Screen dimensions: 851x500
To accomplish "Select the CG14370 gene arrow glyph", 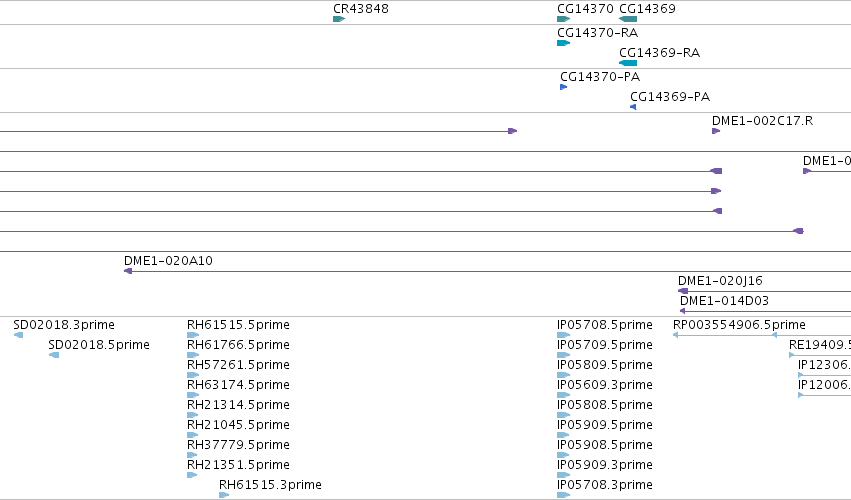I will 563,19.
